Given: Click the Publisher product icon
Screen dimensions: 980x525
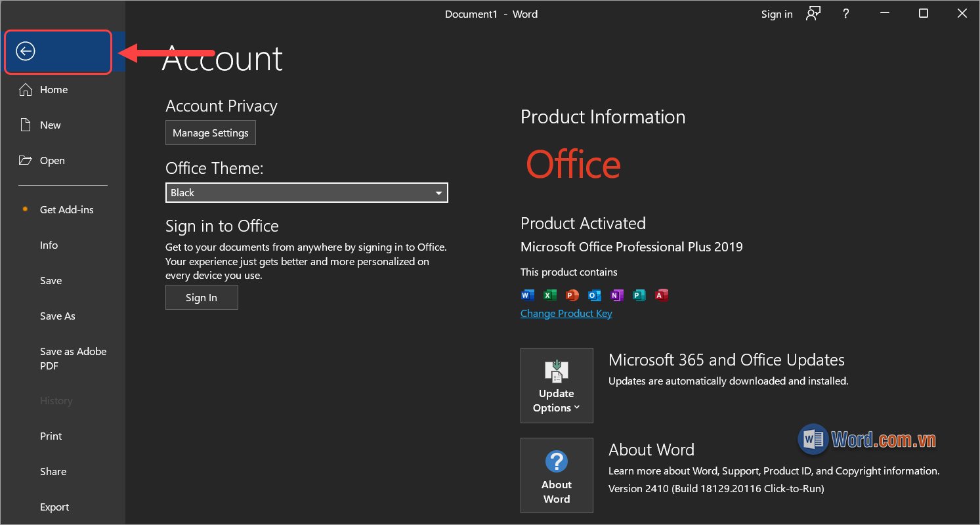Looking at the screenshot, I should pyautogui.click(x=639, y=295).
